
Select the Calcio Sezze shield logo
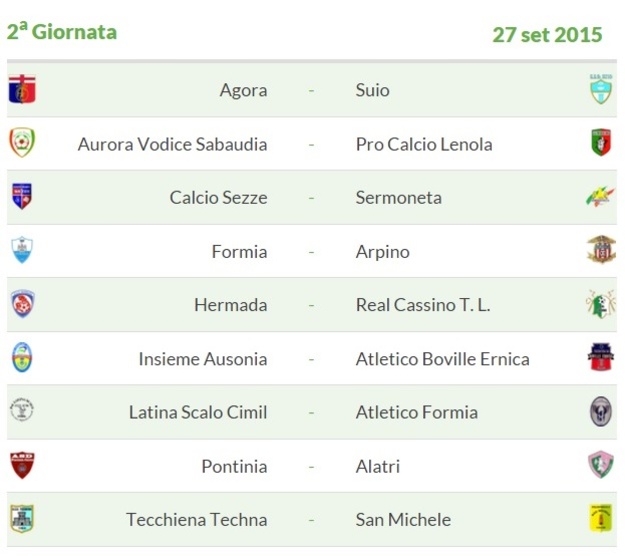pos(22,196)
